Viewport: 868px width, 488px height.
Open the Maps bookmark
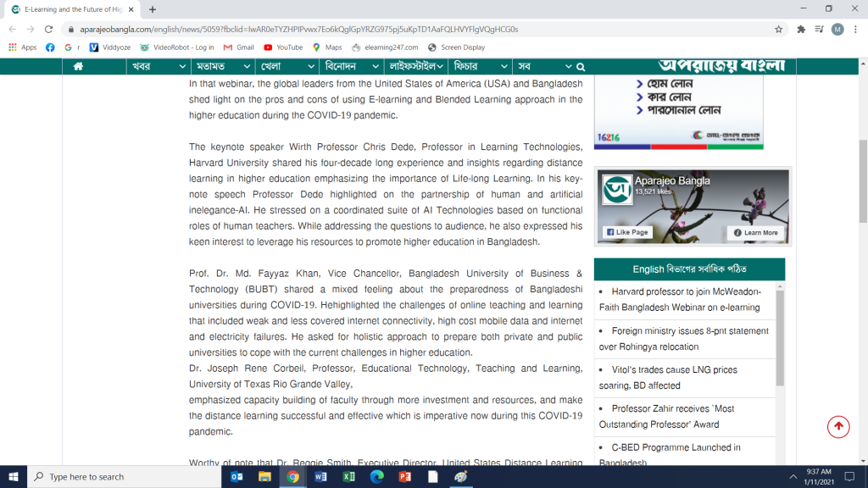(327, 47)
